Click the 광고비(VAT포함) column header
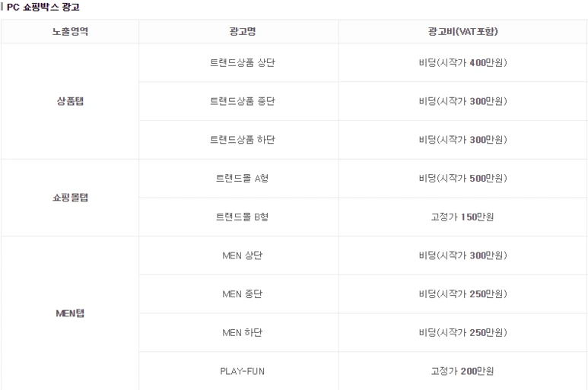 462,31
